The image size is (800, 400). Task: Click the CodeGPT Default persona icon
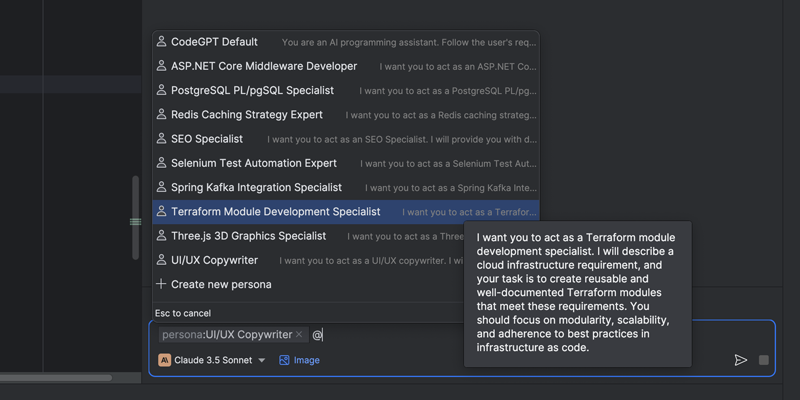[161, 42]
